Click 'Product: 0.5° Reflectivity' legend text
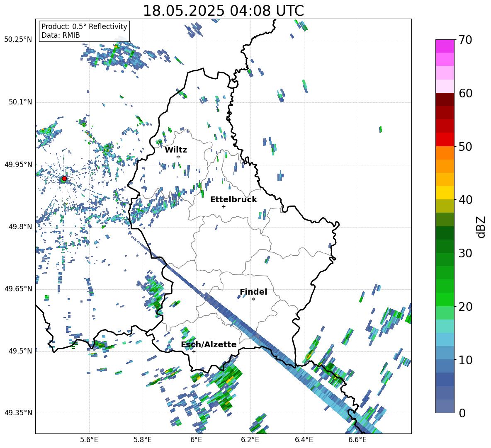Image resolution: width=491 pixels, height=448 pixels. (84, 27)
